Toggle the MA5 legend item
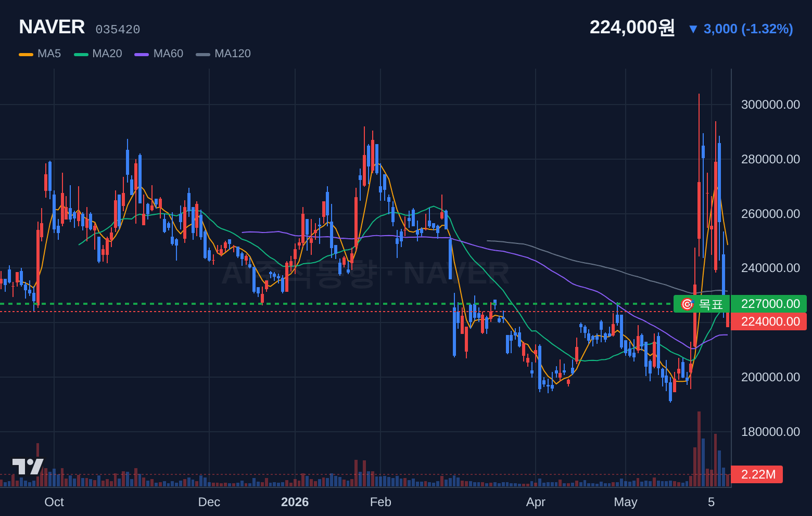 coord(40,54)
